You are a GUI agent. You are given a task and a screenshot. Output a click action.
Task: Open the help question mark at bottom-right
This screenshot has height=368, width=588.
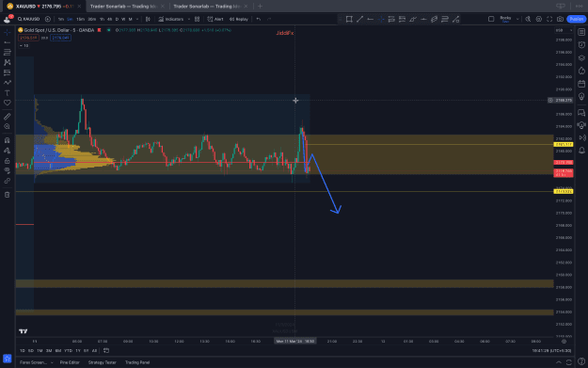[581, 362]
